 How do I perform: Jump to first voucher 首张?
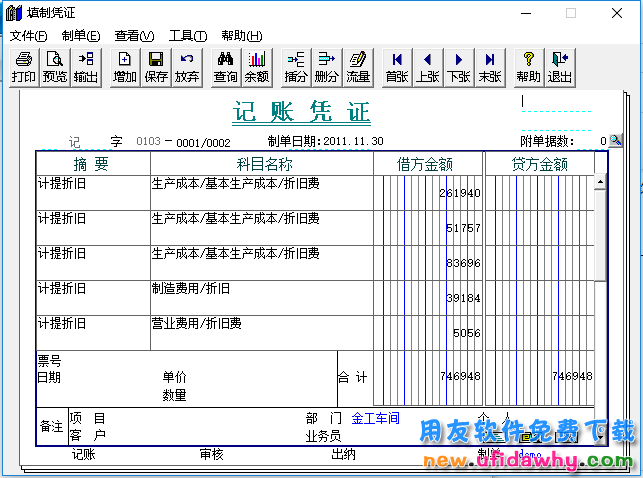[x=397, y=67]
